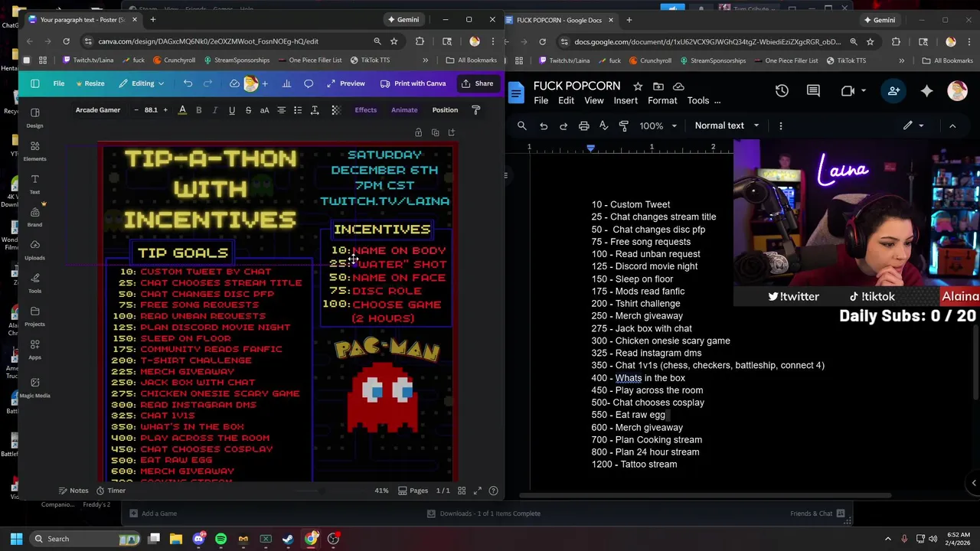
Task: Open the Elements panel in Canva
Action: click(x=34, y=150)
